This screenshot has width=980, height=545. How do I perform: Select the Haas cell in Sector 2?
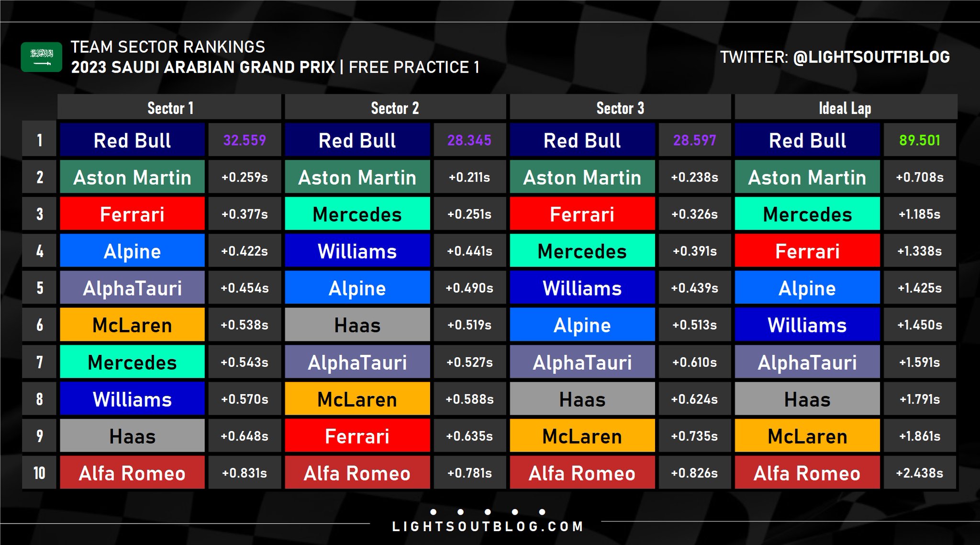357,325
